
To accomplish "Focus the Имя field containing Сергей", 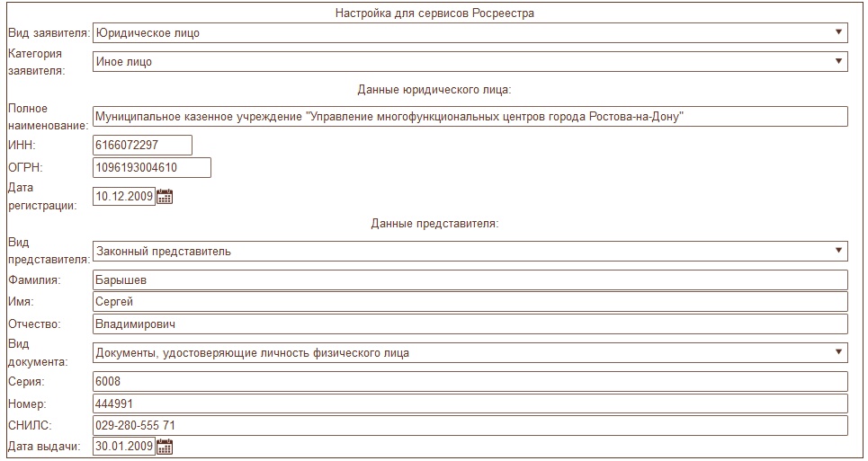I will (x=470, y=302).
